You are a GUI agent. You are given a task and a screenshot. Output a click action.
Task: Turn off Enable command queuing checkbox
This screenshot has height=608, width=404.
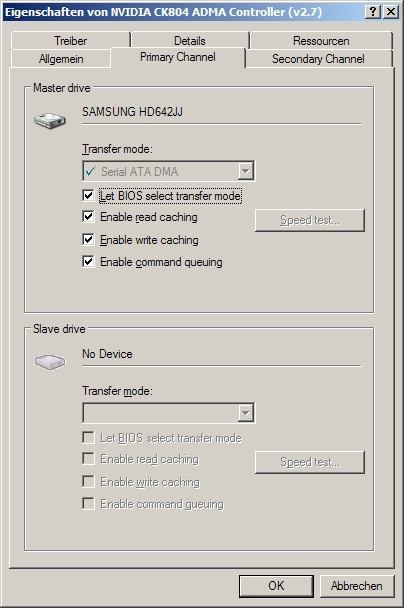pyautogui.click(x=88, y=261)
